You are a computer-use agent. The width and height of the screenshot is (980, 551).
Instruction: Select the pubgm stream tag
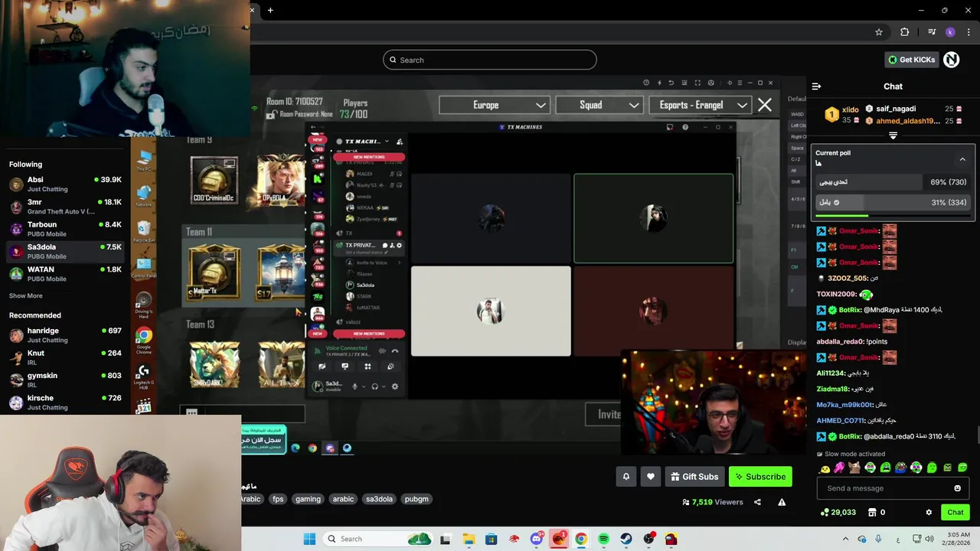[x=416, y=499]
